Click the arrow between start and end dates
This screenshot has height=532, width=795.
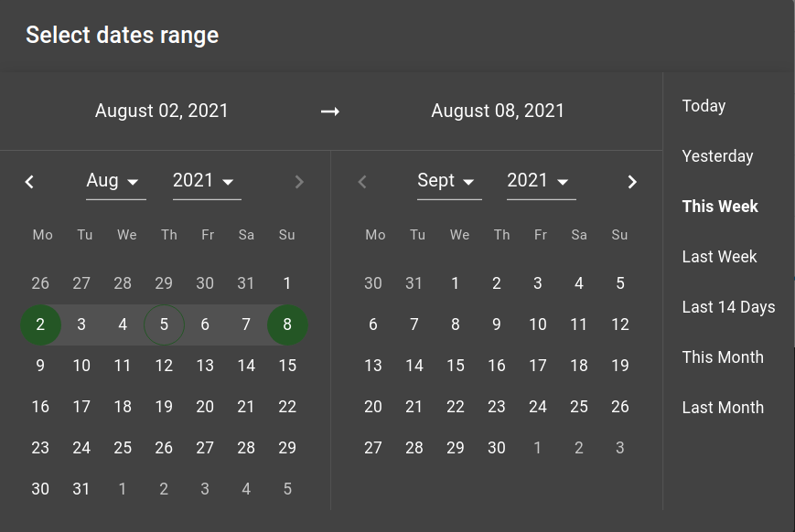(330, 111)
